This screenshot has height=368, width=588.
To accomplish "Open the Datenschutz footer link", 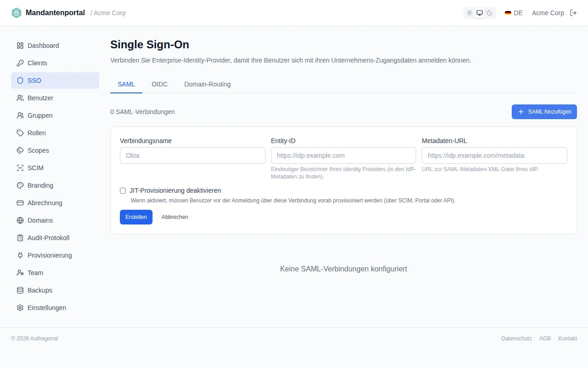I will coord(516,339).
